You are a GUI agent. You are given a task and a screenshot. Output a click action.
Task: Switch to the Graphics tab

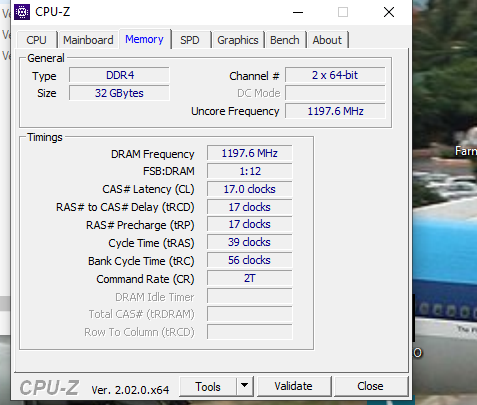click(238, 40)
